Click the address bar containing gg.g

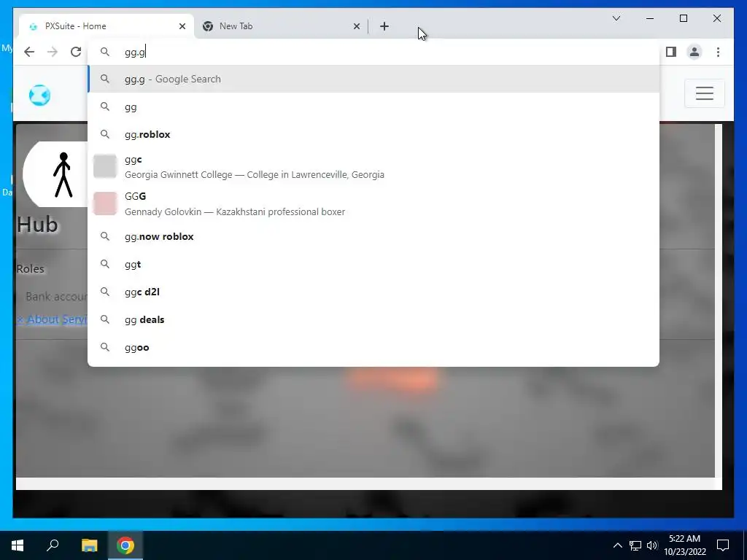pos(373,52)
